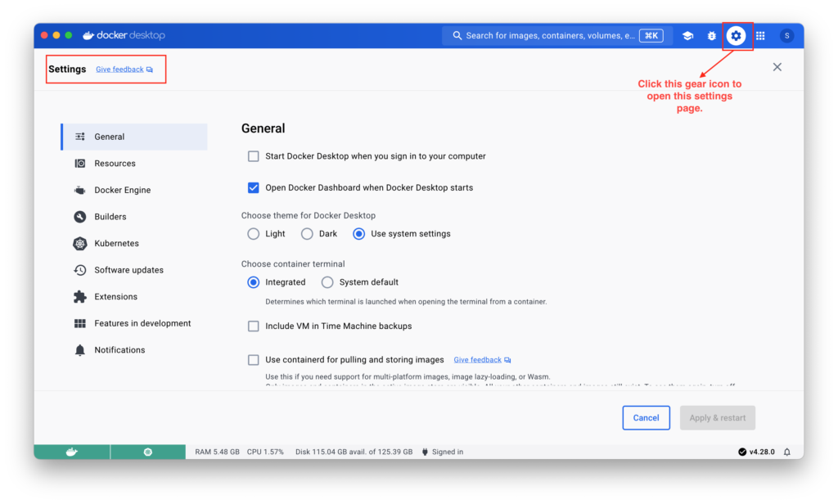Viewport: 838px width, 504px height.
Task: Select the Dark theme radio button
Action: [307, 234]
